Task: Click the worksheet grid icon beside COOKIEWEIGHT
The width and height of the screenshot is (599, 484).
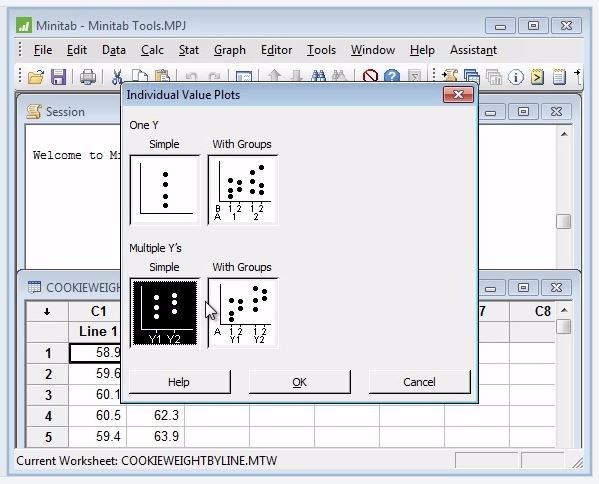Action: (x=34, y=287)
